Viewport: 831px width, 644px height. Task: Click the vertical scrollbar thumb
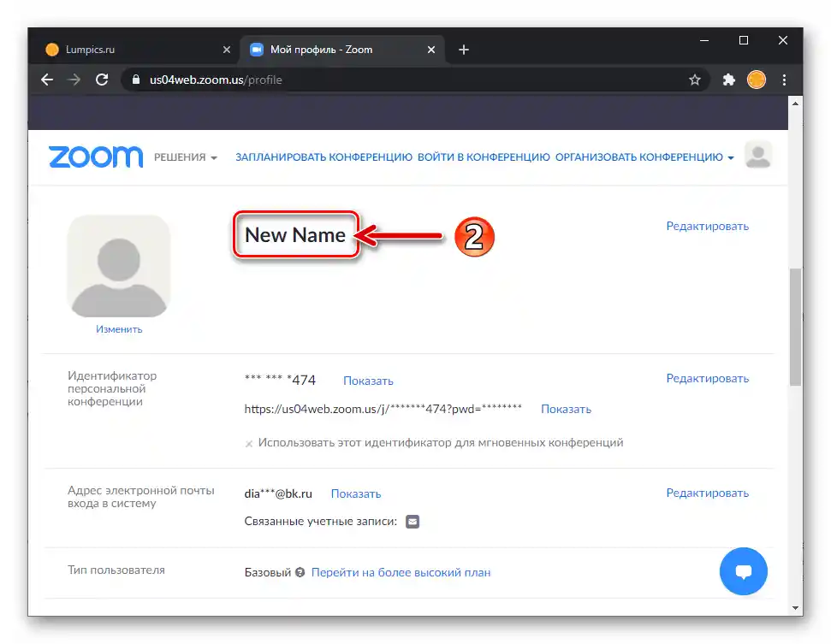(795, 327)
